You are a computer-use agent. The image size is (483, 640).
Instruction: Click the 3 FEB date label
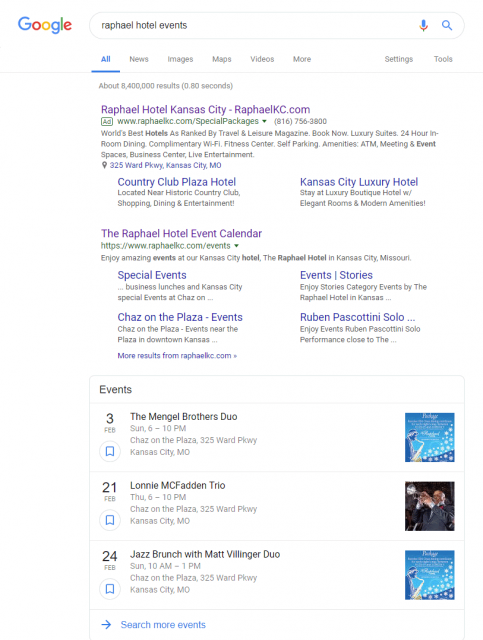[110, 422]
